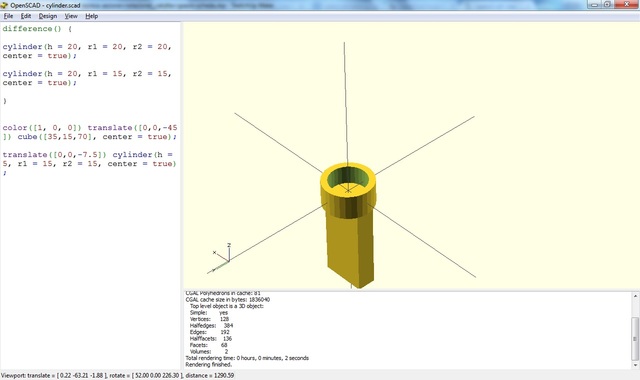This screenshot has height=380, width=640.
Task: Open the View menu
Action: tap(71, 16)
